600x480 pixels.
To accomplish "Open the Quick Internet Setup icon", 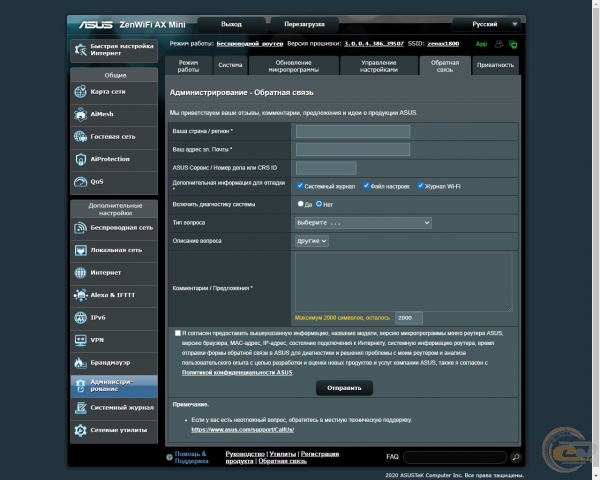I will click(x=81, y=50).
